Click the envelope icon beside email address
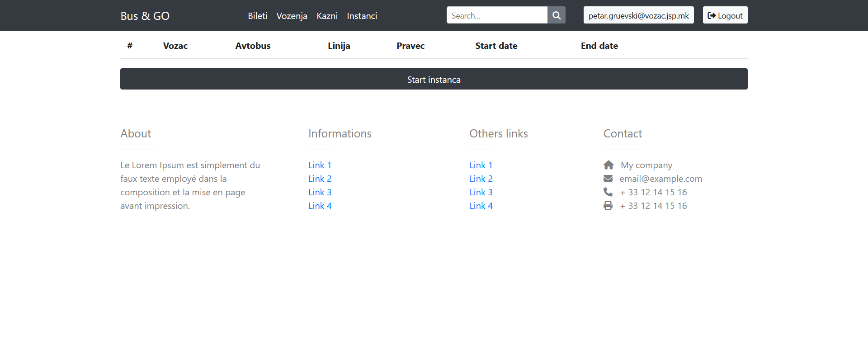Image resolution: width=868 pixels, height=354 pixels. 608,179
